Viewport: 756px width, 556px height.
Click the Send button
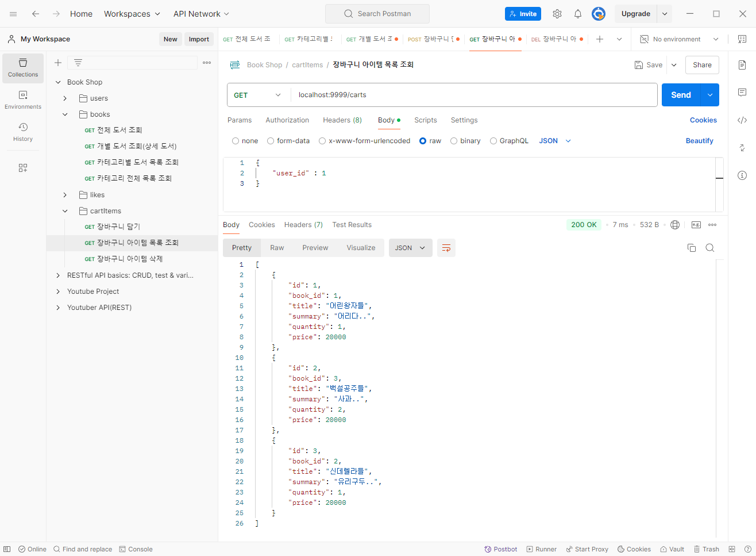pos(681,95)
